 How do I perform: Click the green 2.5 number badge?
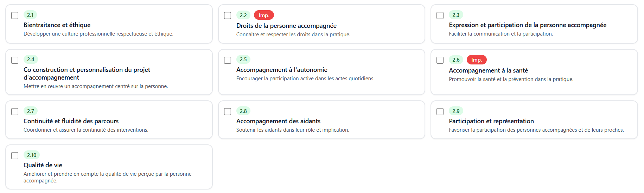[243, 59]
